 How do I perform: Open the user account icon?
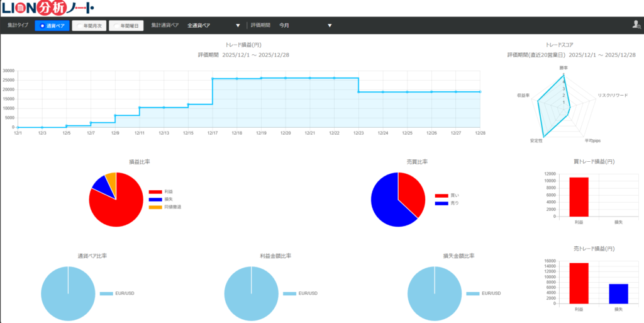[635, 25]
